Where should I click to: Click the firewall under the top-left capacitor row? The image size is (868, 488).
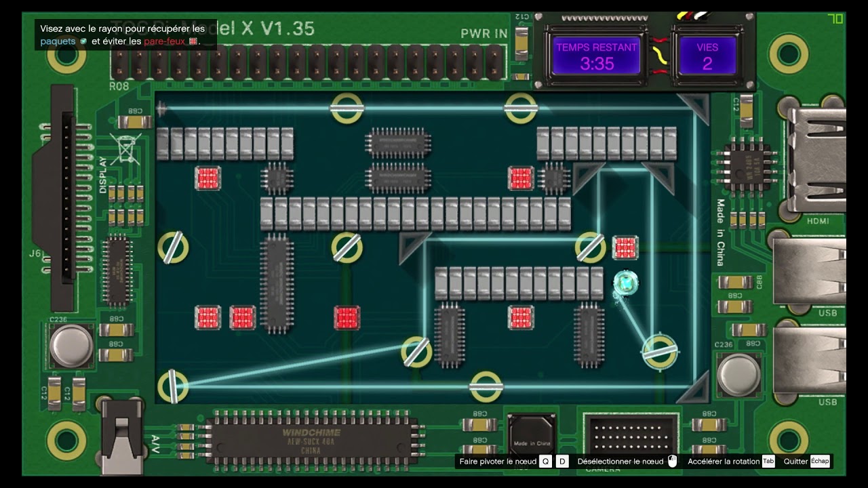click(x=208, y=178)
